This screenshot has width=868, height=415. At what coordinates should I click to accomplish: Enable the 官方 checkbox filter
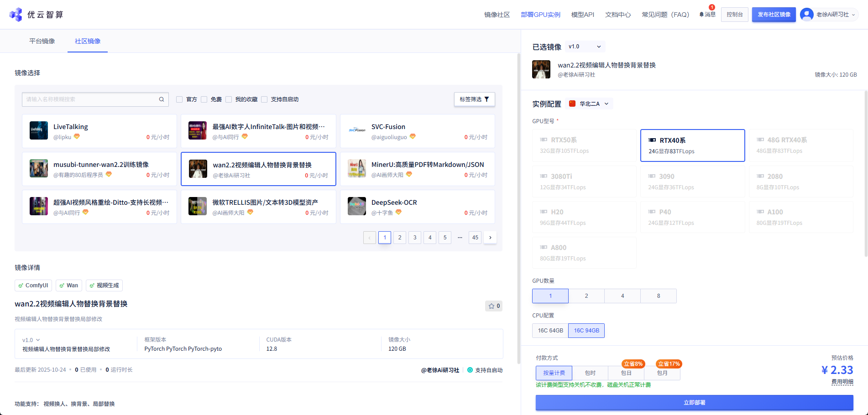(x=179, y=99)
